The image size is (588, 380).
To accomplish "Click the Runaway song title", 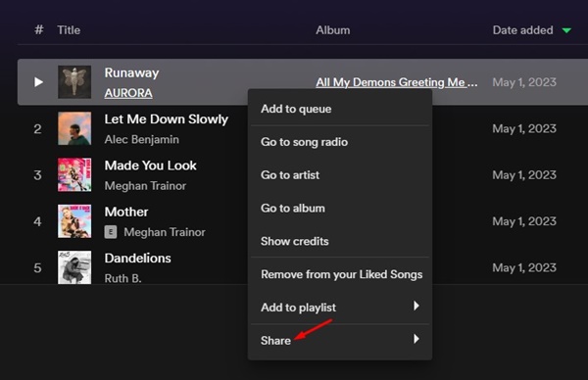I will pyautogui.click(x=131, y=72).
